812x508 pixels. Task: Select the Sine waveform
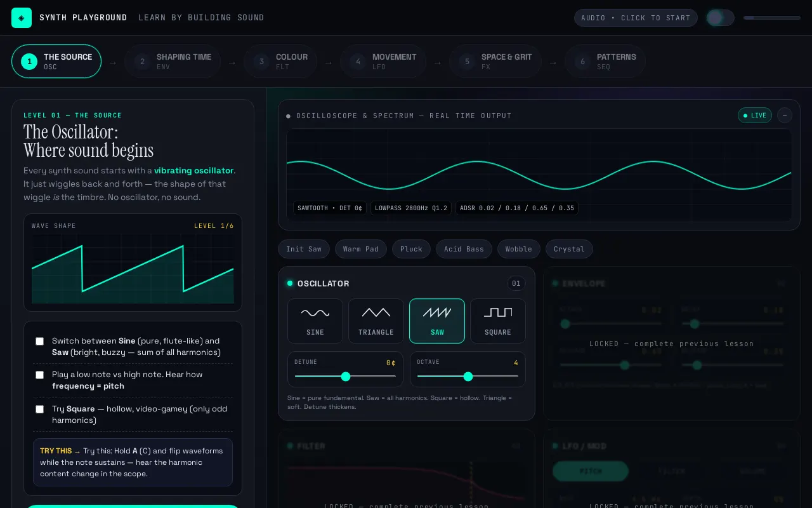pyautogui.click(x=315, y=321)
